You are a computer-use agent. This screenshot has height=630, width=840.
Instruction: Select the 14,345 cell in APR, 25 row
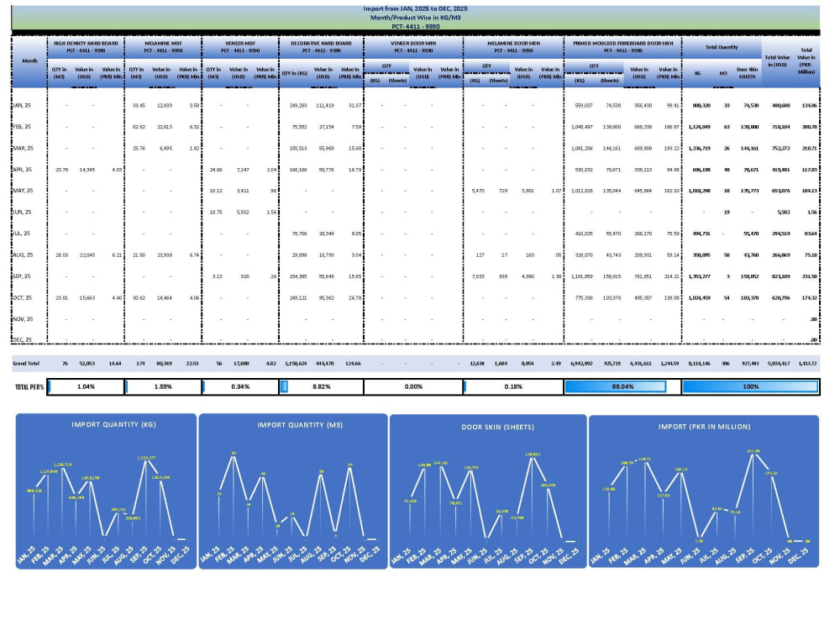point(87,170)
